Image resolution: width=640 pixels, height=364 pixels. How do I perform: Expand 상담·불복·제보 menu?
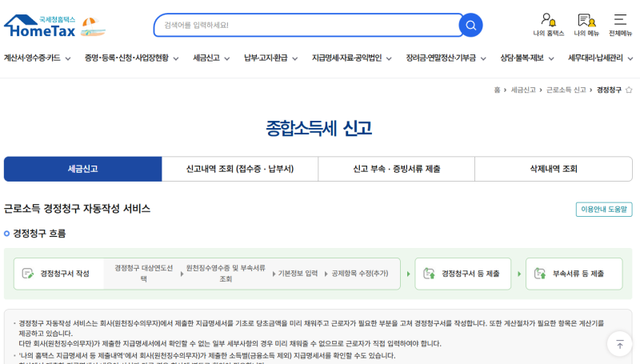[x=527, y=58]
